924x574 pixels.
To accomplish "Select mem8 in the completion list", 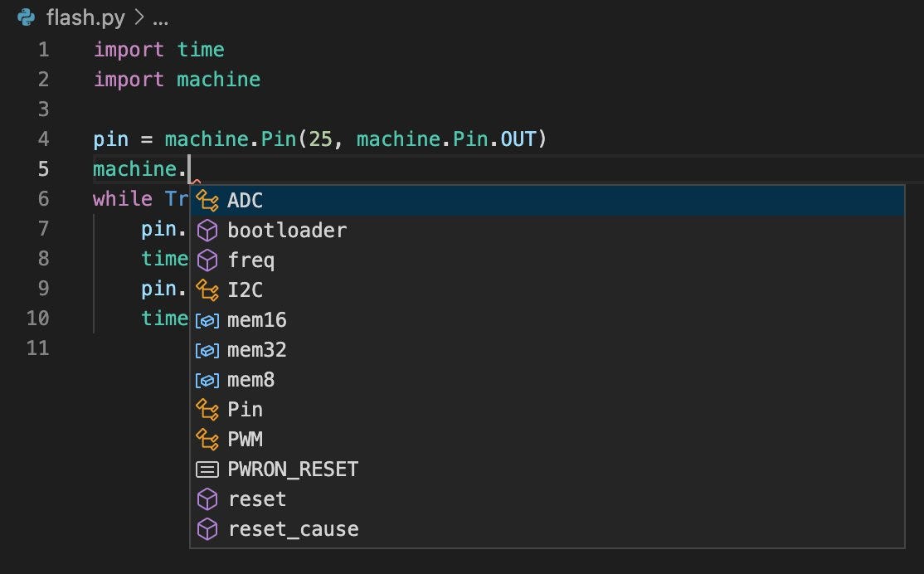I will 250,380.
